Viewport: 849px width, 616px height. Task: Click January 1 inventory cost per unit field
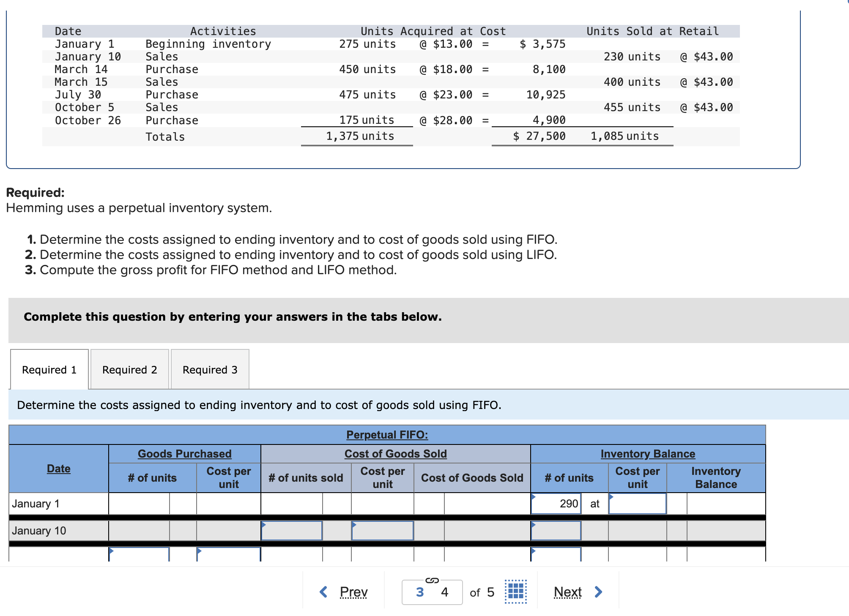point(637,504)
